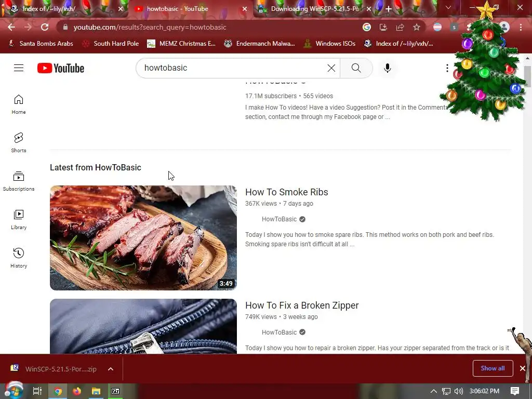This screenshot has height=399, width=532.
Task: Click the install app icon in address bar
Action: coord(383,27)
